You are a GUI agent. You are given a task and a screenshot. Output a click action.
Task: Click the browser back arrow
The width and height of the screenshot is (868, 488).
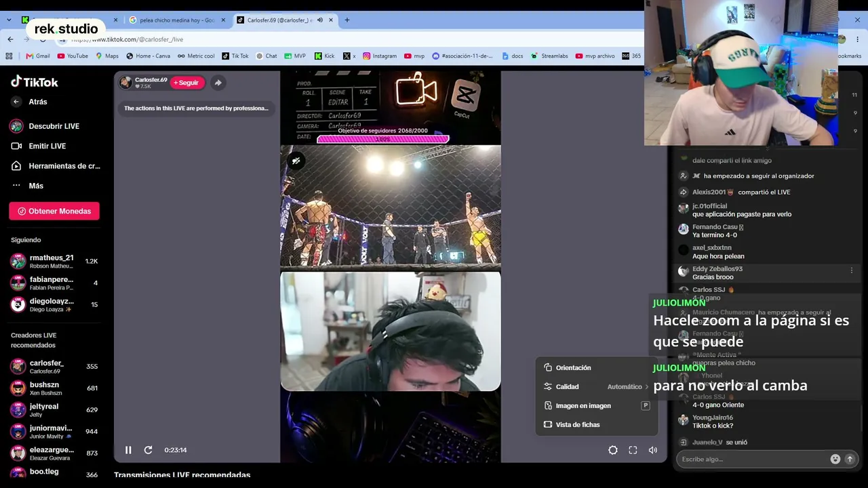pyautogui.click(x=10, y=39)
